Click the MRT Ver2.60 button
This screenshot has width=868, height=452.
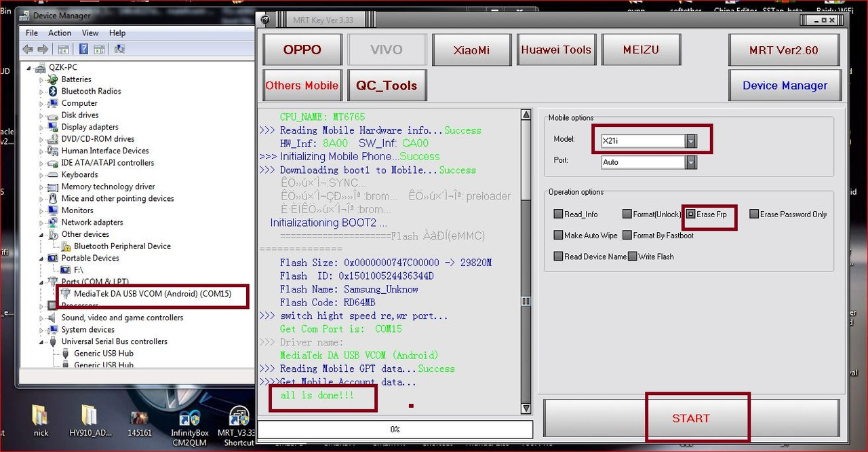[x=784, y=50]
